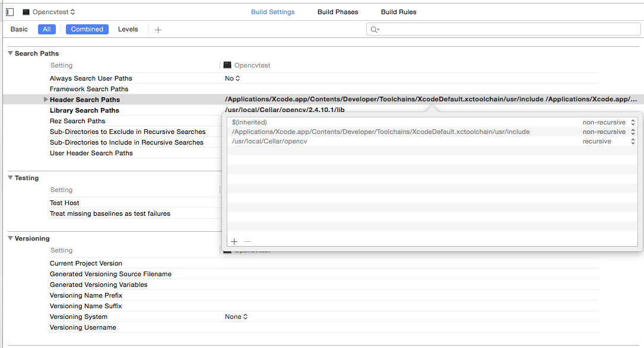Select the Current Project Version setting
This screenshot has width=644, height=348.
pos(86,263)
